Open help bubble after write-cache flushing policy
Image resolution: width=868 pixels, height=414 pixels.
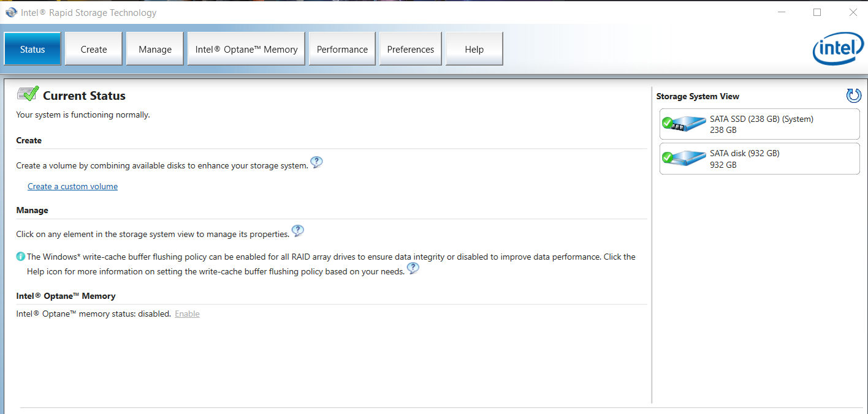click(x=413, y=268)
